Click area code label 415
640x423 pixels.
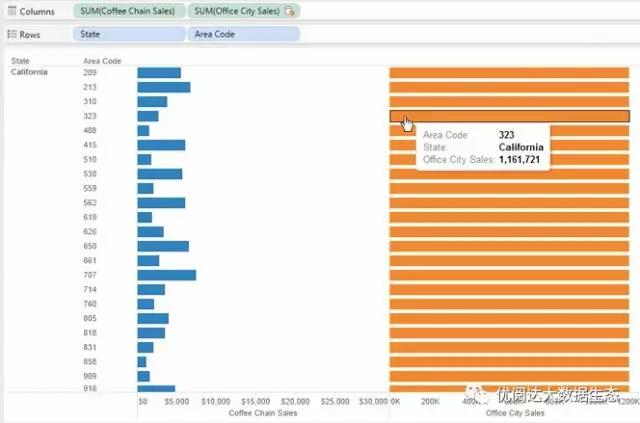90,145
